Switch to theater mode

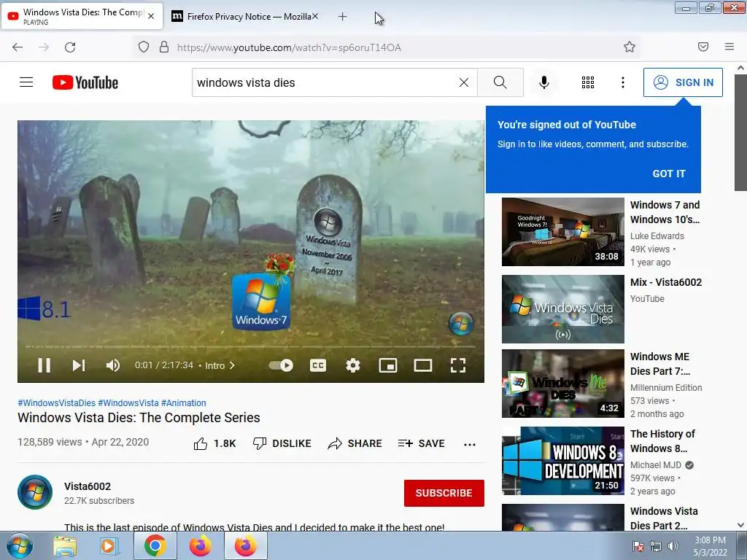tap(423, 365)
